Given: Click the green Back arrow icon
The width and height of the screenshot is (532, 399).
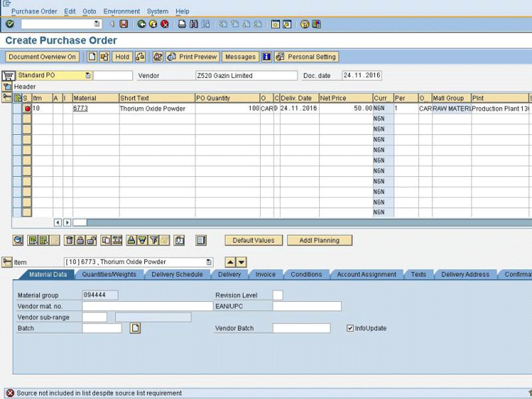Looking at the screenshot, I should point(142,24).
